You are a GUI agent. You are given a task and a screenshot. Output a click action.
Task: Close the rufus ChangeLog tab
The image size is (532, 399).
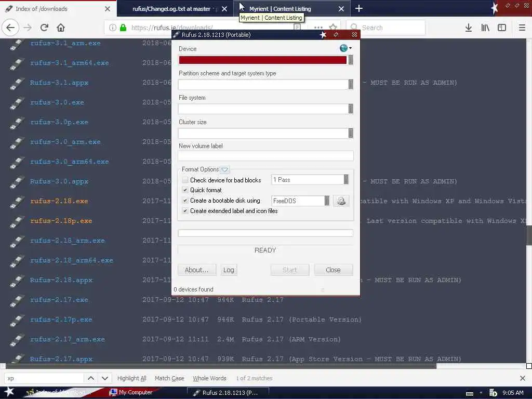click(224, 9)
